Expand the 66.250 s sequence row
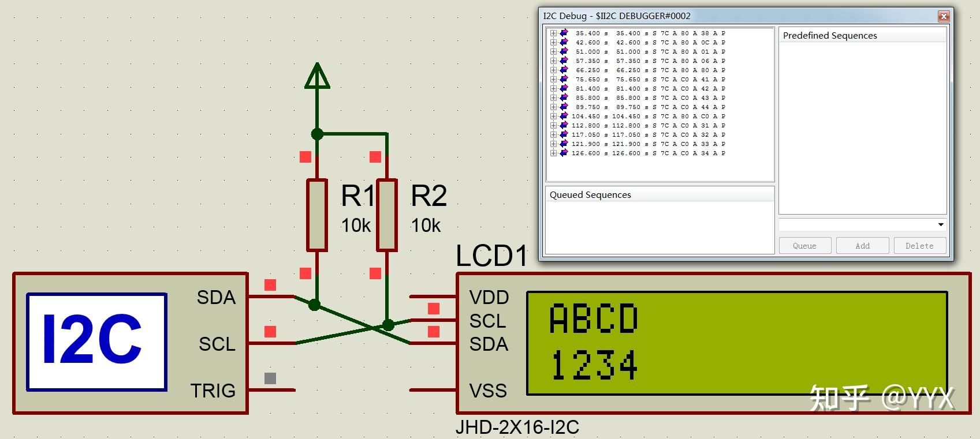 553,70
